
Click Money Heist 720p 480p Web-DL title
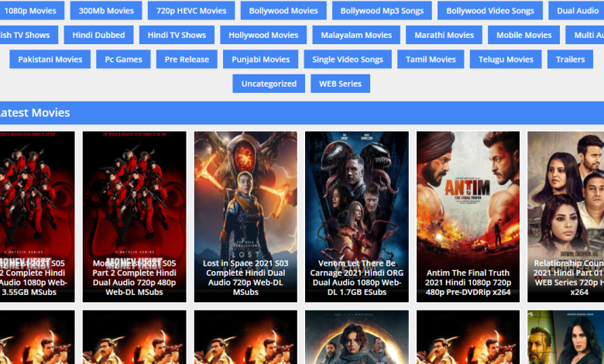[x=135, y=277]
